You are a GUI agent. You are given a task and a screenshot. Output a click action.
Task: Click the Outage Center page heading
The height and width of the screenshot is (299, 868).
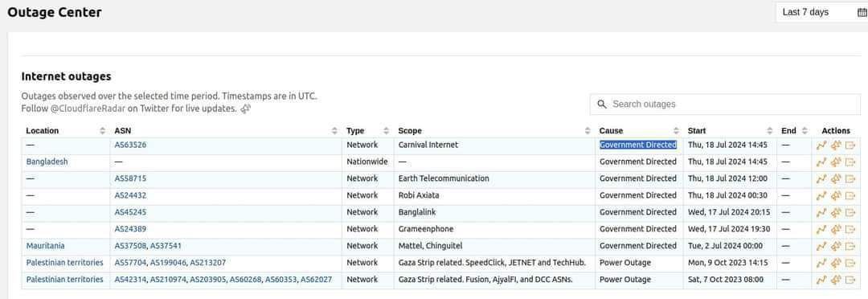click(x=55, y=12)
